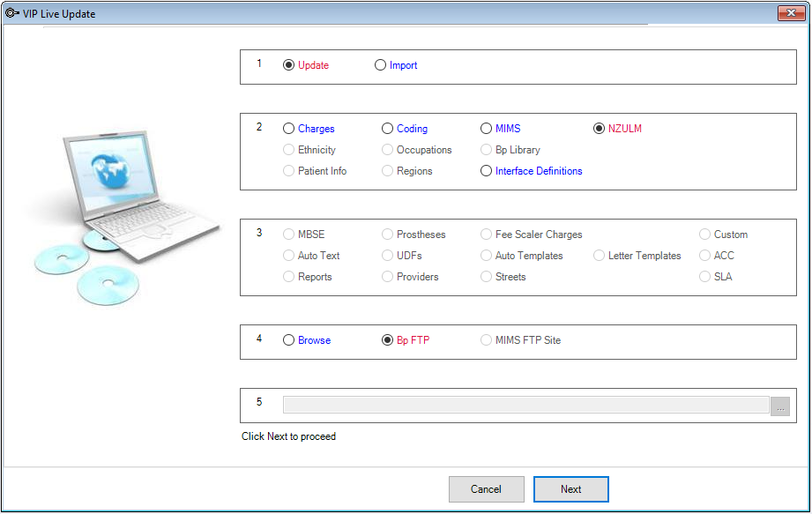
Task: Choose NZULM radio option
Action: 599,129
